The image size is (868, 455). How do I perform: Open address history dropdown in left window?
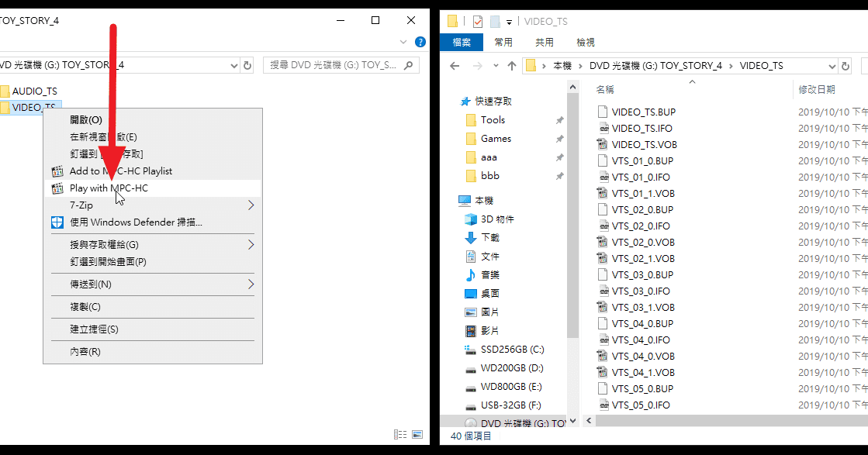click(x=233, y=65)
